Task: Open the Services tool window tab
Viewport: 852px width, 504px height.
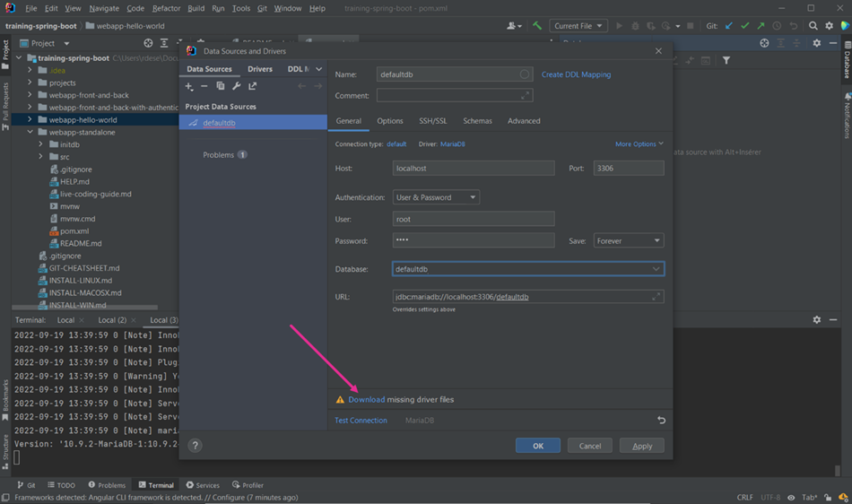Action: (203, 485)
